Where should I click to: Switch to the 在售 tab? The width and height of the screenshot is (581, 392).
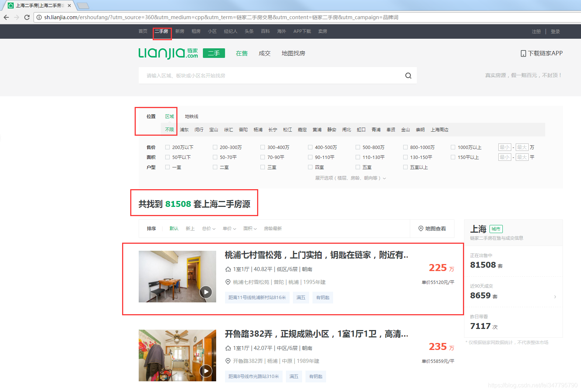click(242, 53)
